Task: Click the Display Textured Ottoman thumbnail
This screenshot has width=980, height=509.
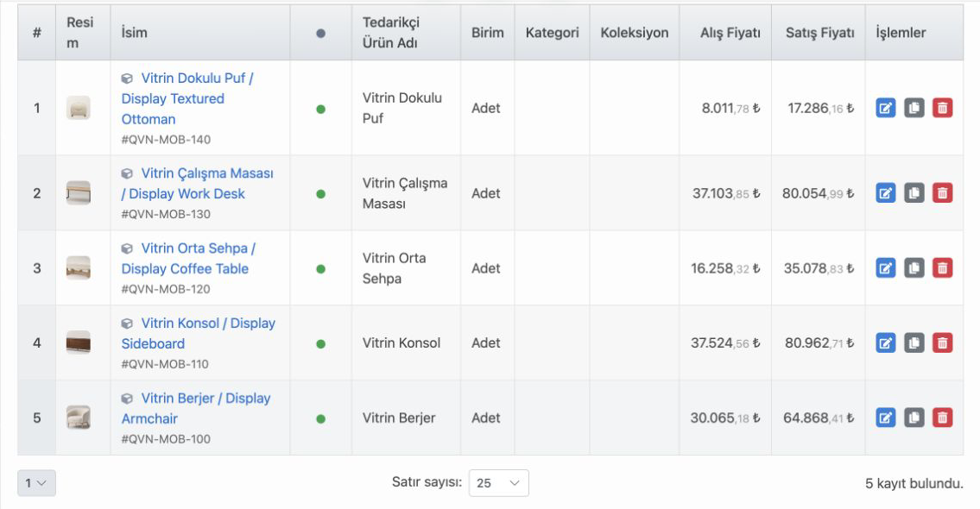Action: point(78,108)
